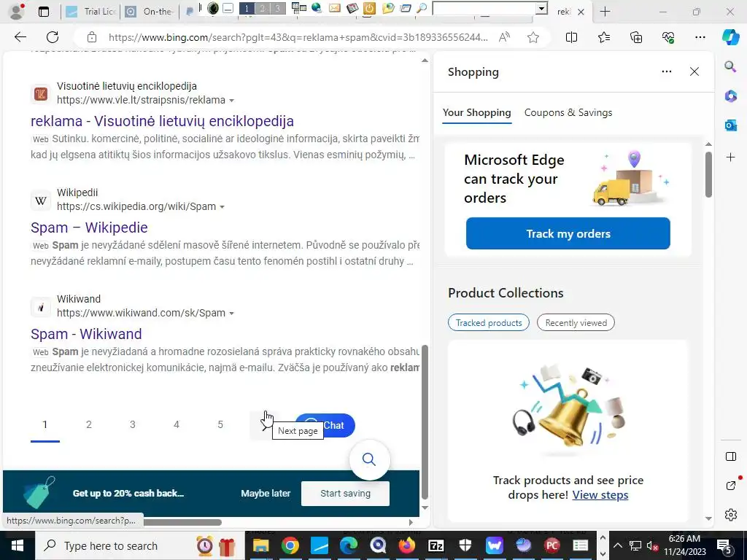747x560 pixels.
Task: Switch to virtual desktop 2
Action: point(262,8)
